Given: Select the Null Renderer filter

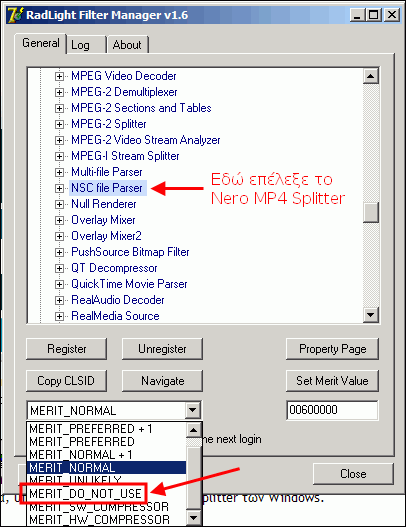Looking at the screenshot, I should (x=104, y=204).
